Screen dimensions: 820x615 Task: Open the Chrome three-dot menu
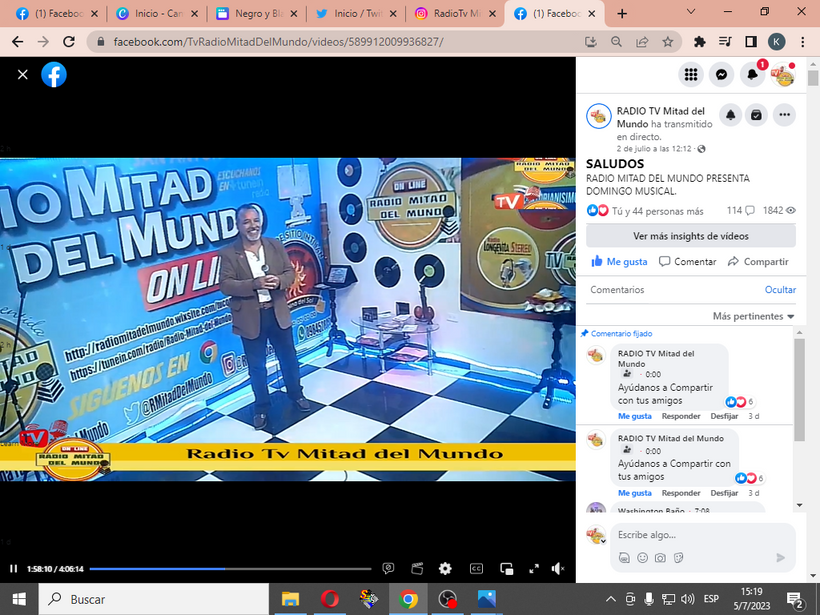803,42
